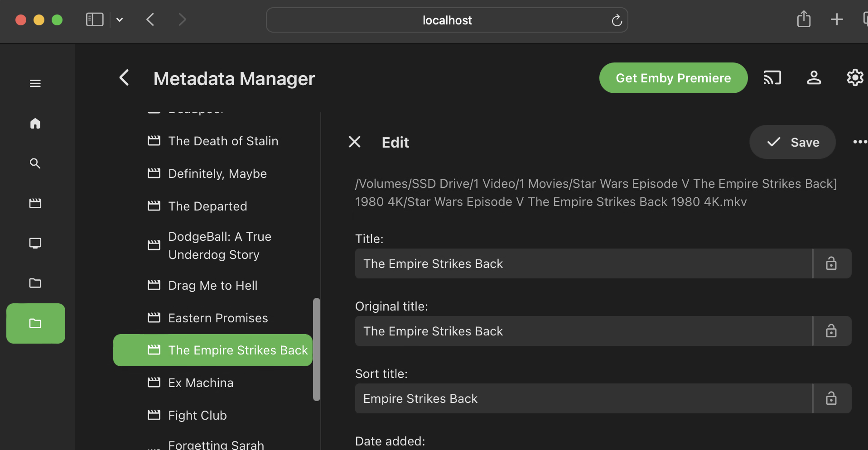The image size is (868, 450).
Task: Open the hamburger menu in sidebar
Action: click(35, 83)
